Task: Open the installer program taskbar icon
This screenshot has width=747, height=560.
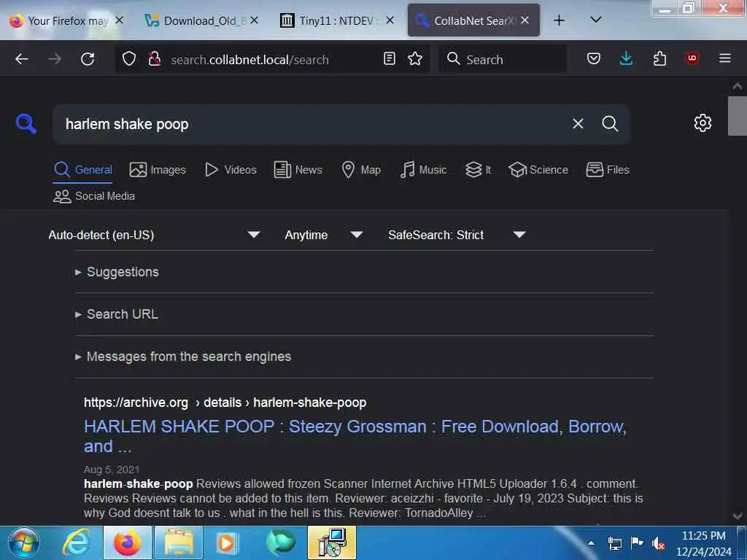Action: click(x=332, y=542)
